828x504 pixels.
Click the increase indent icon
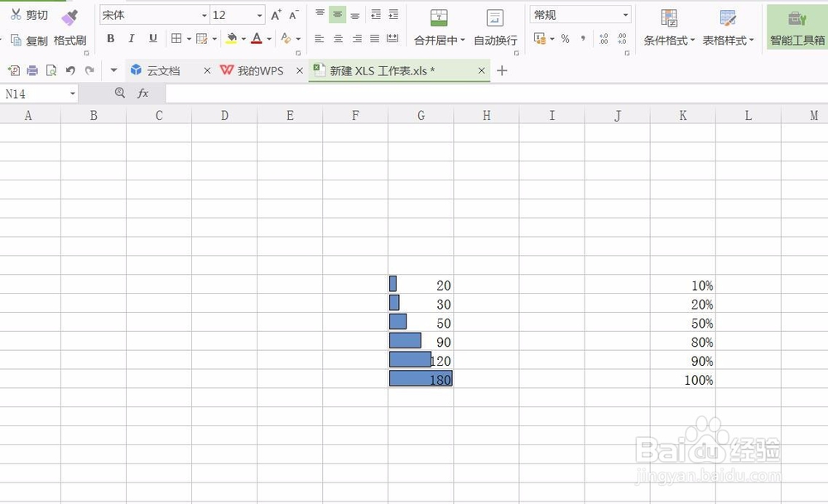(x=393, y=14)
